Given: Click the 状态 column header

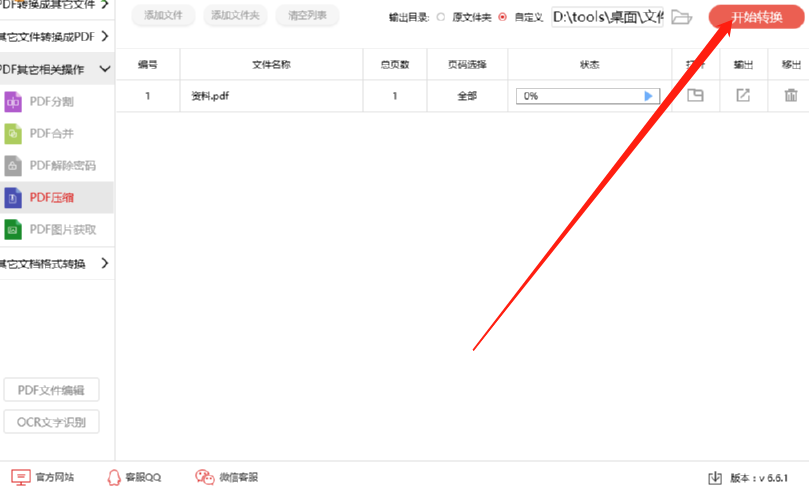Looking at the screenshot, I should pos(590,64).
